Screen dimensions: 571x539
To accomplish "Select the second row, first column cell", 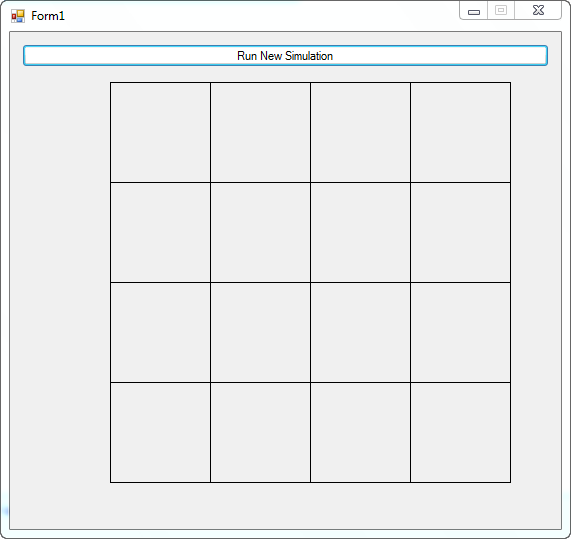I will click(x=161, y=233).
